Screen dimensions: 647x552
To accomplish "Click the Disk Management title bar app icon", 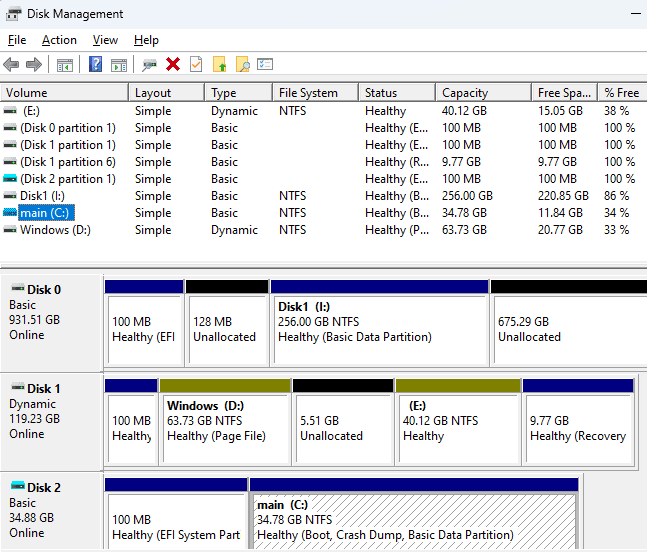I will (x=13, y=14).
